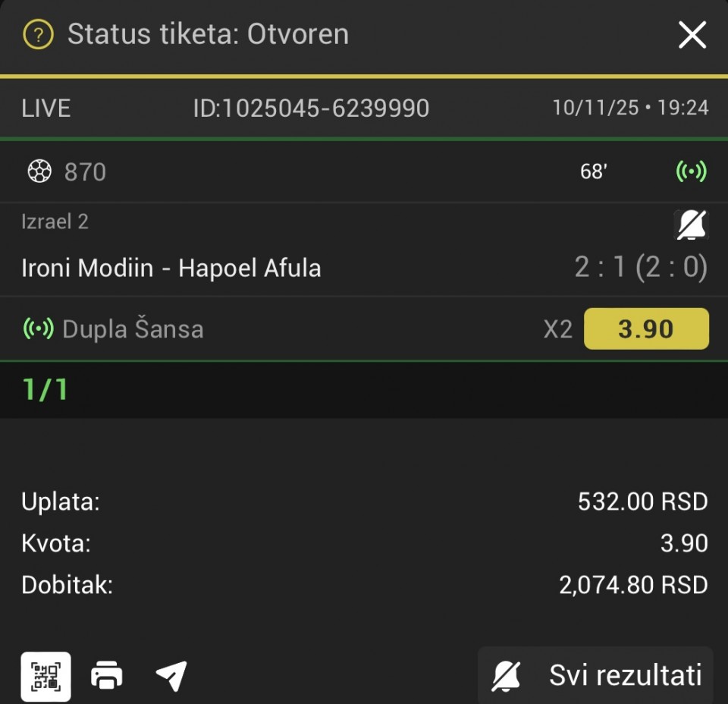Click the live icon beside Dupla Šansa

click(39, 328)
